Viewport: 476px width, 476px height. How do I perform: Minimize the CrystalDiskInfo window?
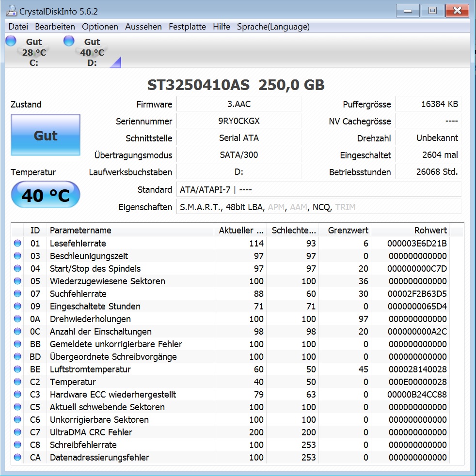tap(408, 11)
